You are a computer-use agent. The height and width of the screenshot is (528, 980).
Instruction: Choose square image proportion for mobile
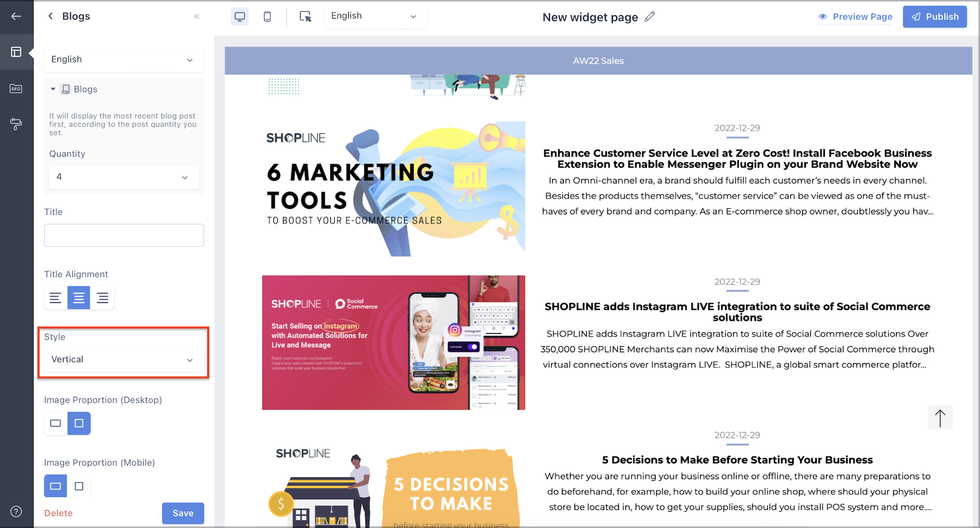coord(79,486)
